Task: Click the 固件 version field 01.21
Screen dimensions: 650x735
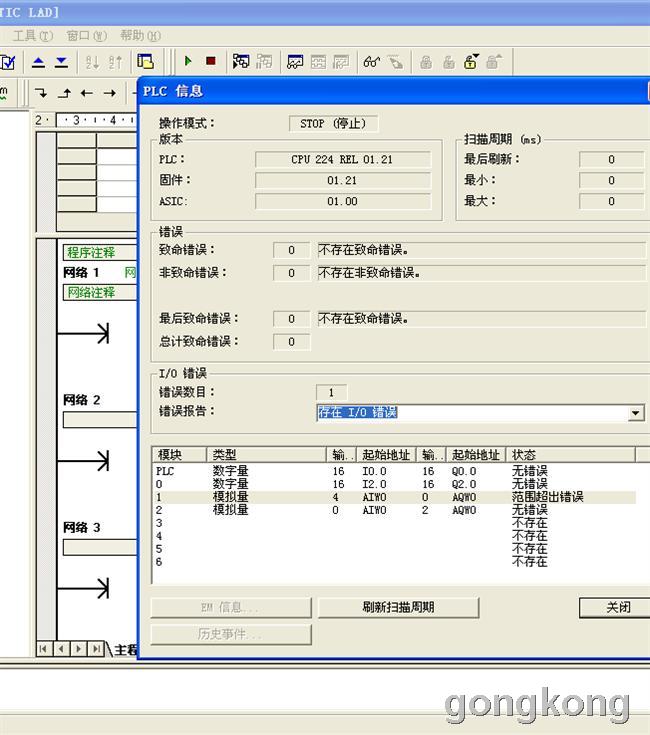Action: [x=343, y=180]
